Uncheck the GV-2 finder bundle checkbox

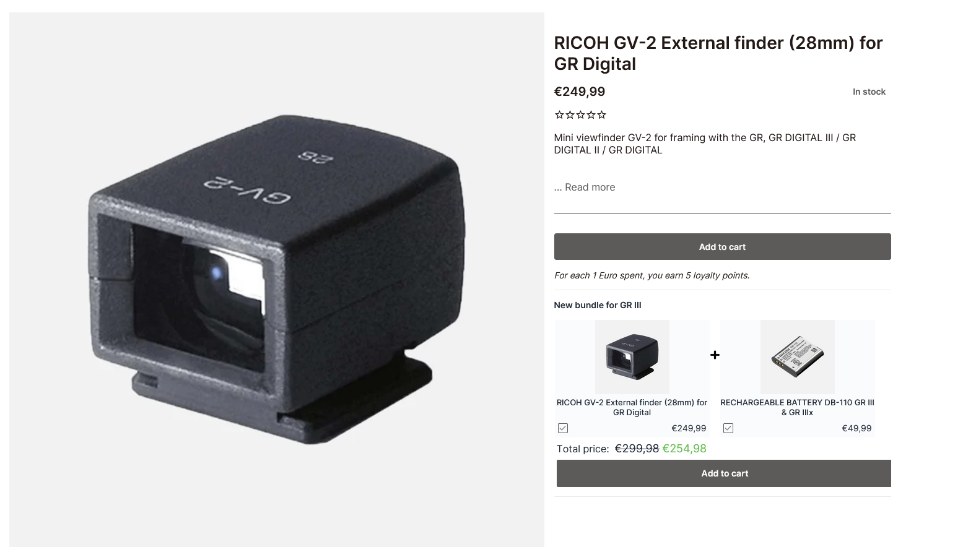[562, 428]
